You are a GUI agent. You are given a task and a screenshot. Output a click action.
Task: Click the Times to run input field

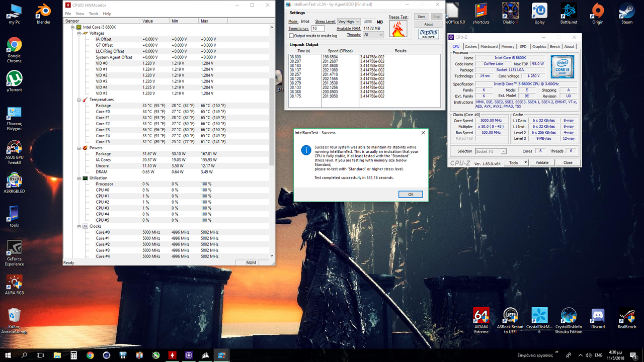(318, 28)
